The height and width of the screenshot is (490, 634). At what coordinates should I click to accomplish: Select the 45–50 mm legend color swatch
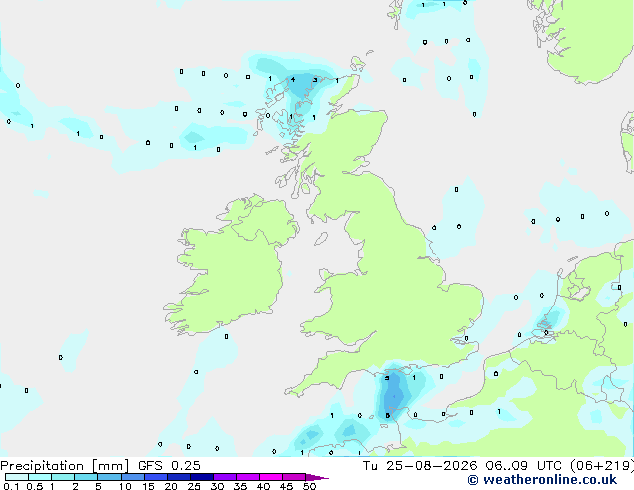point(294,477)
